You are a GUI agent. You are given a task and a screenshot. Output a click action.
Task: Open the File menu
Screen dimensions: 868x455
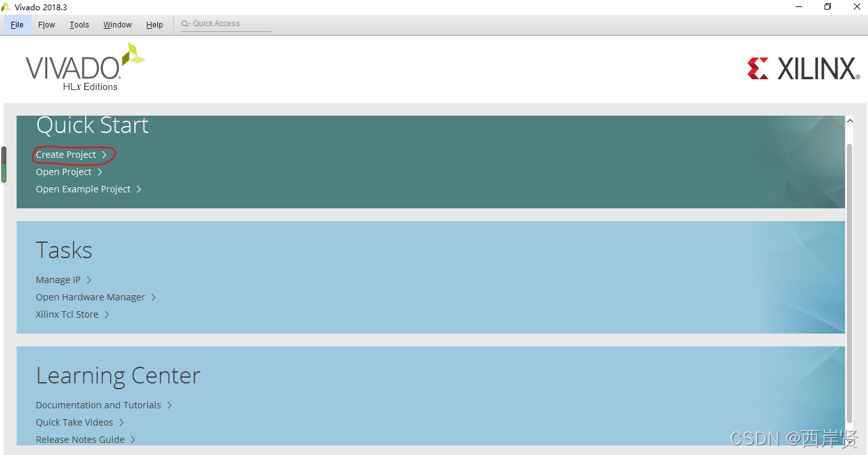[17, 25]
